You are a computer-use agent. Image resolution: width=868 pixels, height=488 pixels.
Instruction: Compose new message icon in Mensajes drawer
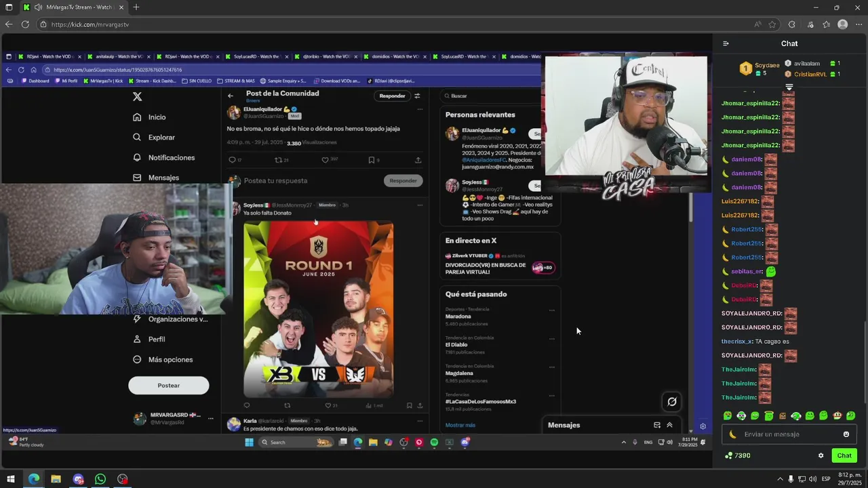656,425
